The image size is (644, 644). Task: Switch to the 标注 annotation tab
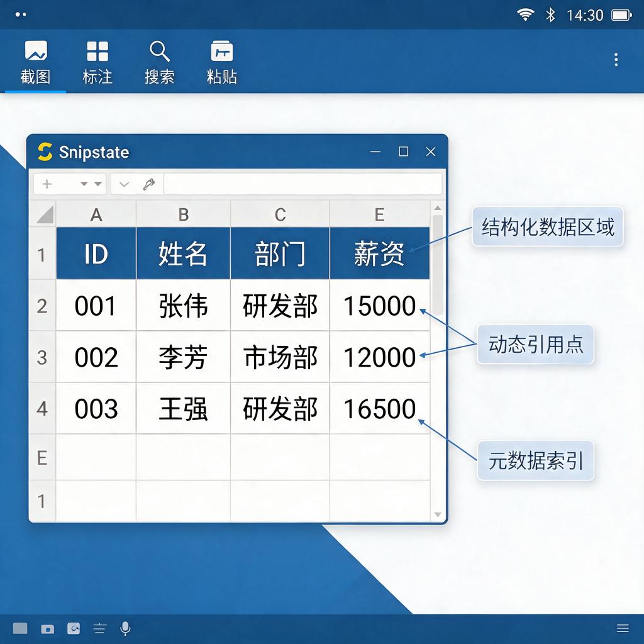click(97, 62)
